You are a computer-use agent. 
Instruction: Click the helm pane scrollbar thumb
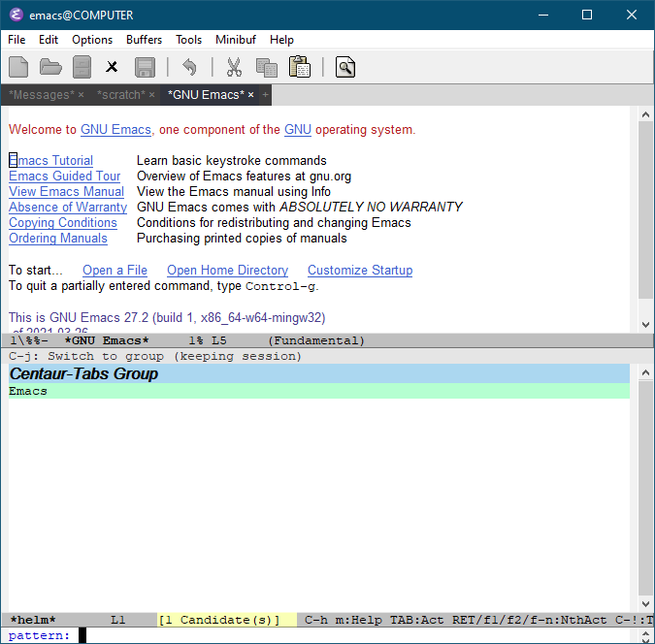[x=645, y=488]
